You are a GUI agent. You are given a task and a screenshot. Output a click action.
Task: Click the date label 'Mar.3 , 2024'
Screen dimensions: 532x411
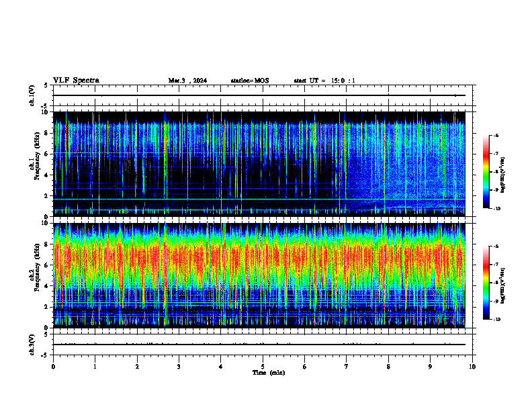coord(187,81)
